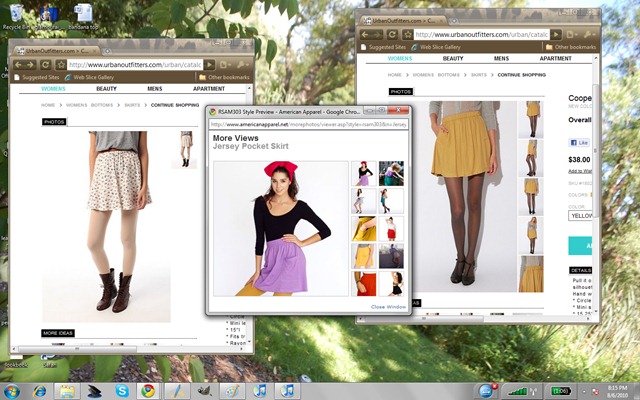Click CONTINUE SHOPPING in left window
The image size is (640, 400).
pyautogui.click(x=175, y=105)
